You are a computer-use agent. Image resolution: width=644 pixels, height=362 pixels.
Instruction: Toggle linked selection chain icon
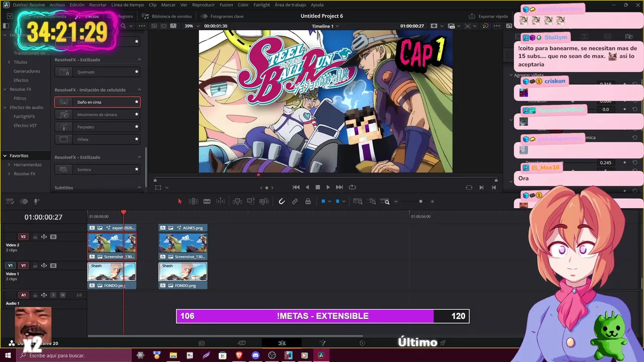click(x=295, y=202)
